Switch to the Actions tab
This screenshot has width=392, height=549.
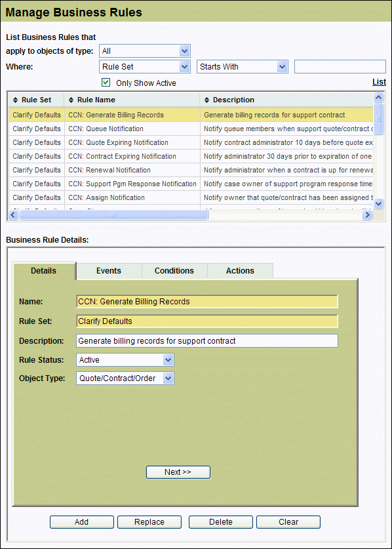pyautogui.click(x=240, y=271)
